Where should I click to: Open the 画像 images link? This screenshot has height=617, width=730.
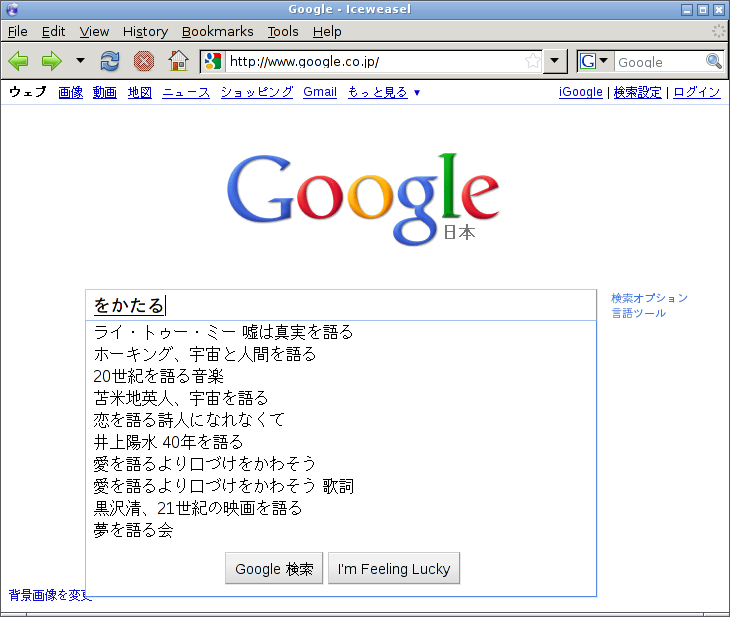click(71, 92)
